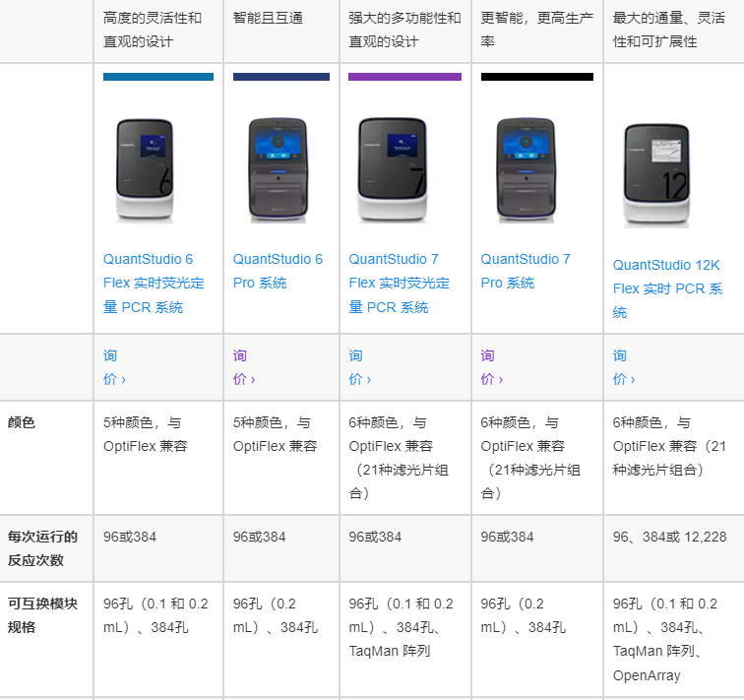Screen dimensions: 744x700
Task: Click the QuantStudio 7 Flex instrument image
Action: 393,170
